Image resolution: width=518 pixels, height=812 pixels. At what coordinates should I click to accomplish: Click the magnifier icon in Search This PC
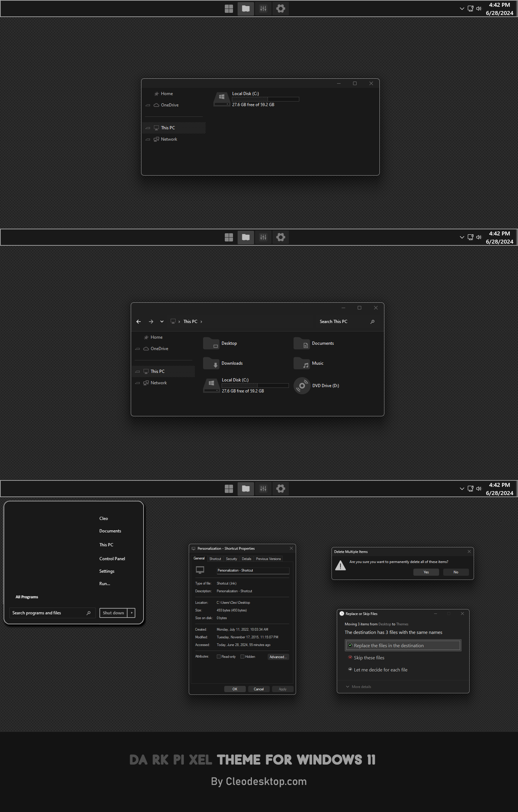[372, 322]
